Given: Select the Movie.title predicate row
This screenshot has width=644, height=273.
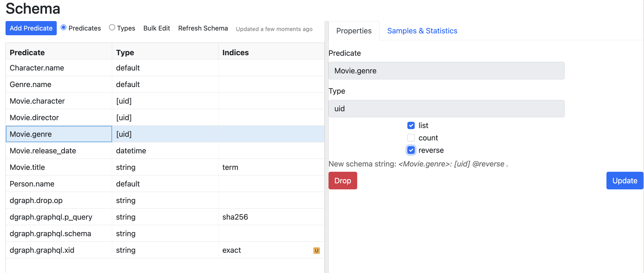Looking at the screenshot, I should pos(27,167).
